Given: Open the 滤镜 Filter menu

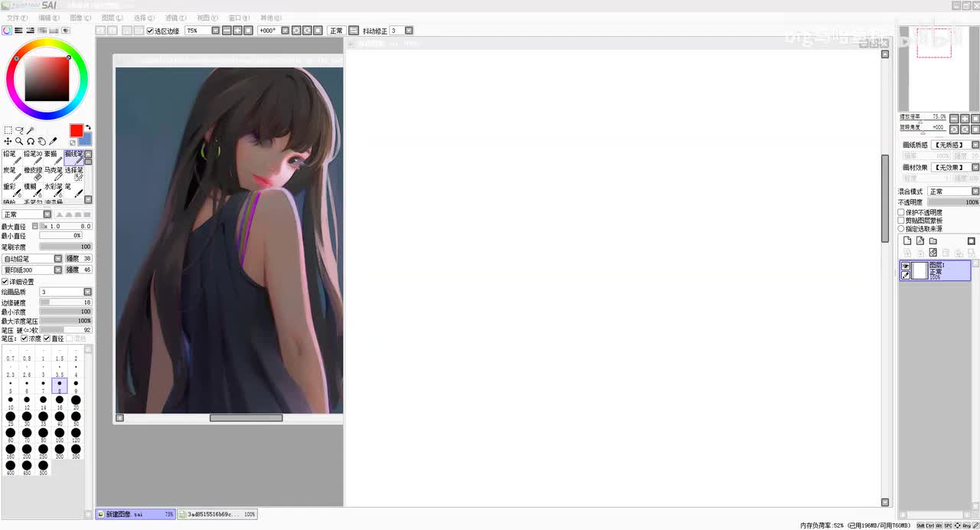Looking at the screenshot, I should point(175,18).
